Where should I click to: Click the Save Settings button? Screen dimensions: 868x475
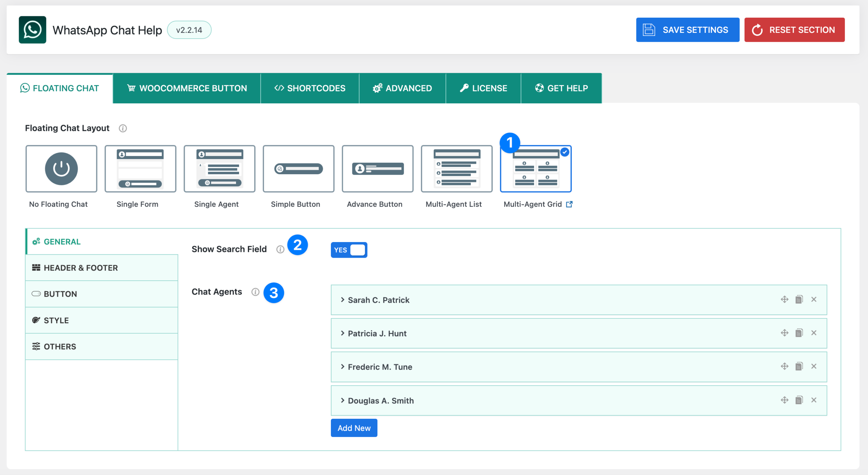pos(687,30)
